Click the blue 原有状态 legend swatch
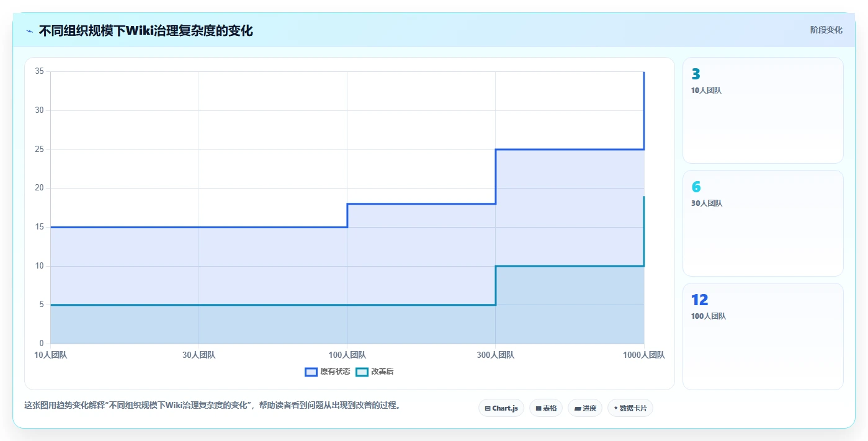 [x=311, y=372]
